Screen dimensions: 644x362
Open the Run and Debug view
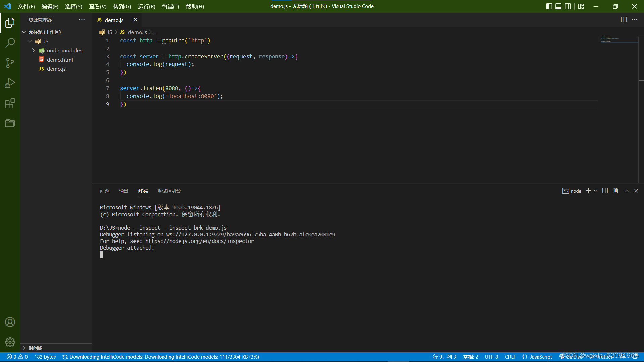[10, 83]
